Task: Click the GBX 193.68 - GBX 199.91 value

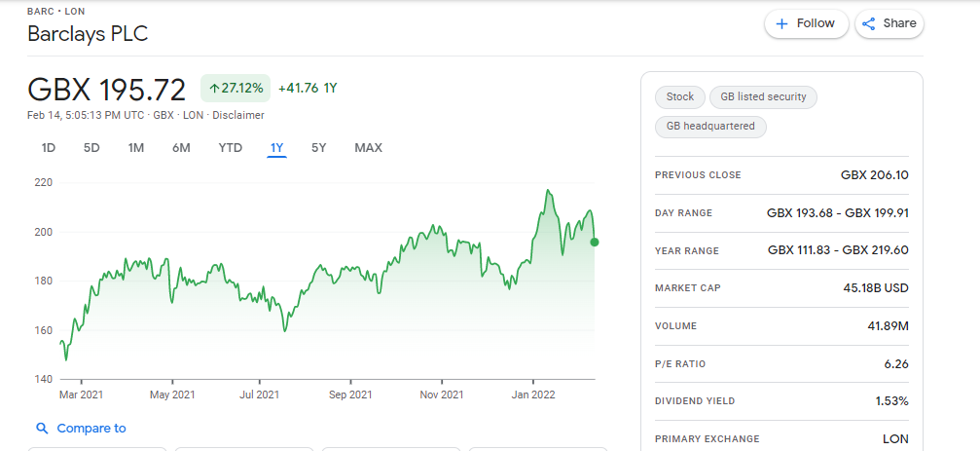Action: [838, 213]
